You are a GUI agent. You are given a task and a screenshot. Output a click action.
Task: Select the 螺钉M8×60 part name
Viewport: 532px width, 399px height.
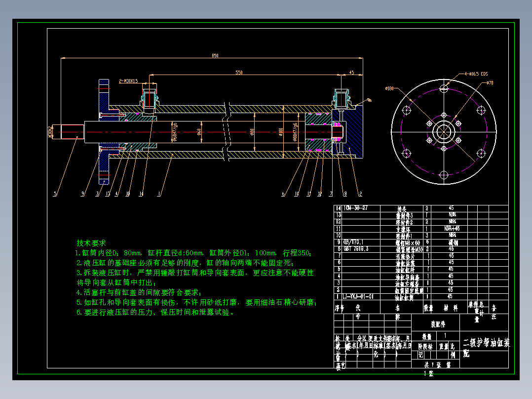408,243
